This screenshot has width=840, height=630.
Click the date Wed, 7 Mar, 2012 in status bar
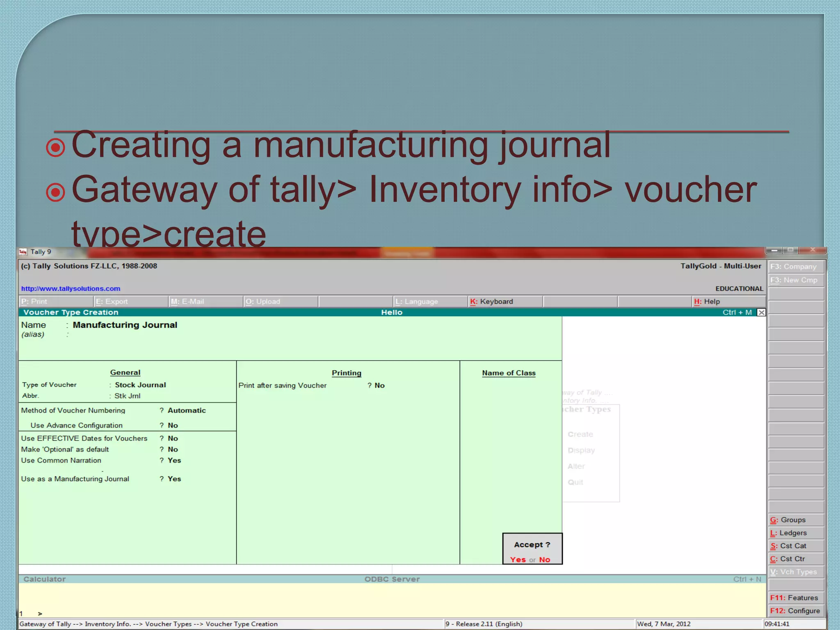coord(664,624)
